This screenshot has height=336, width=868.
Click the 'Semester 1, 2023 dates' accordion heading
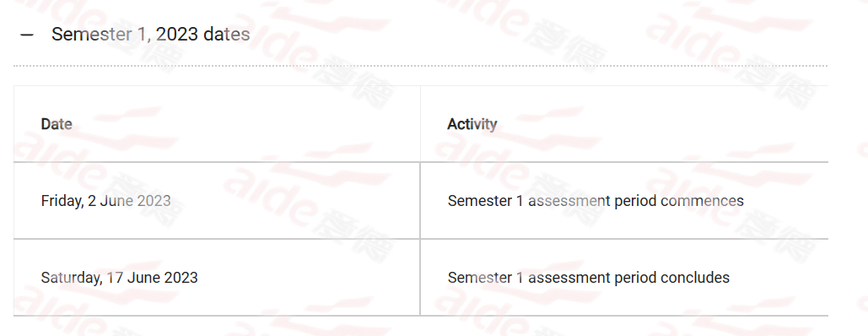point(150,35)
